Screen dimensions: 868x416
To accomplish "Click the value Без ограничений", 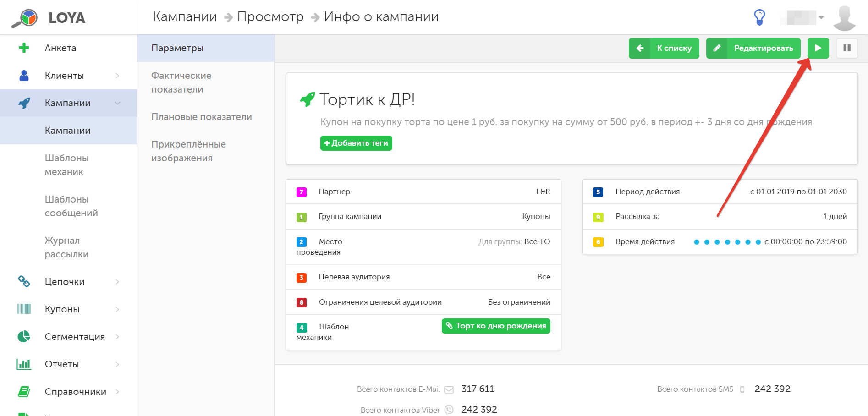I will 519,302.
